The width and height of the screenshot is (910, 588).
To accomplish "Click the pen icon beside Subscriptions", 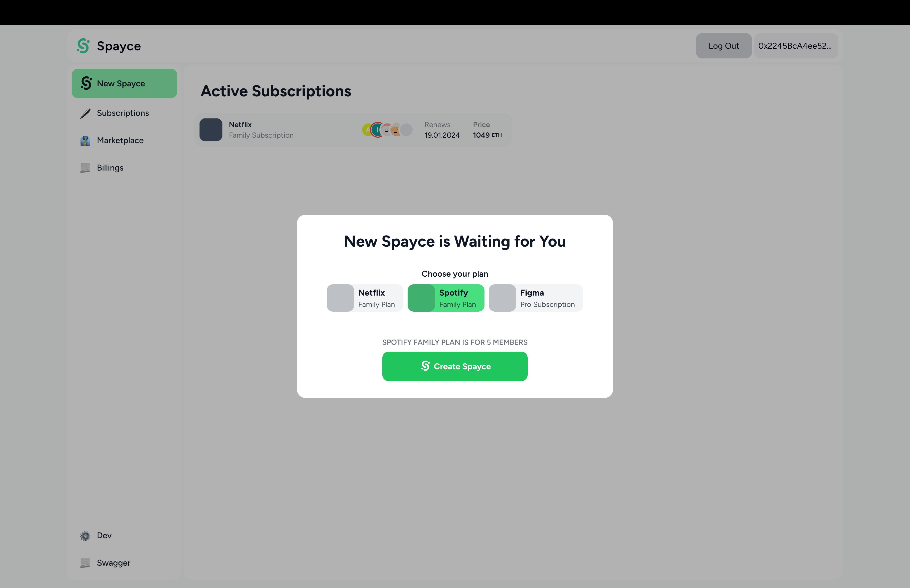I will pos(85,113).
